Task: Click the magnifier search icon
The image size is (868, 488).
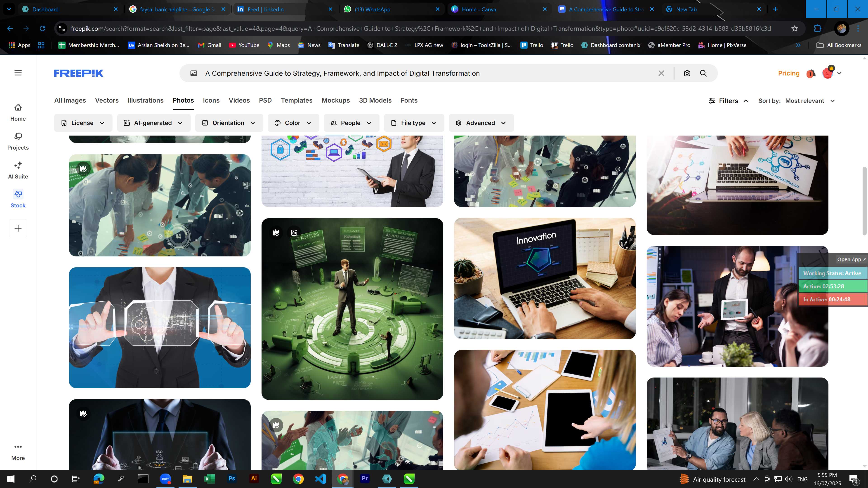Action: 703,73
